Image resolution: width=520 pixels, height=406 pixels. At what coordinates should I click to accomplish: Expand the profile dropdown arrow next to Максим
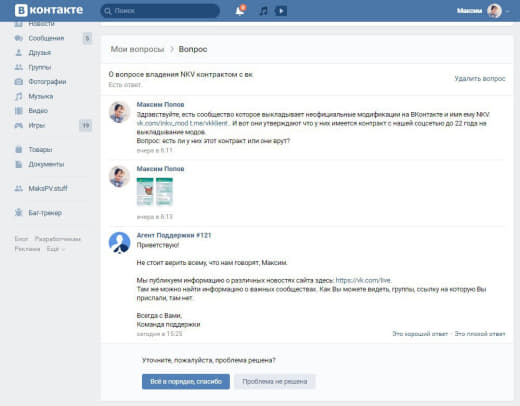507,11
